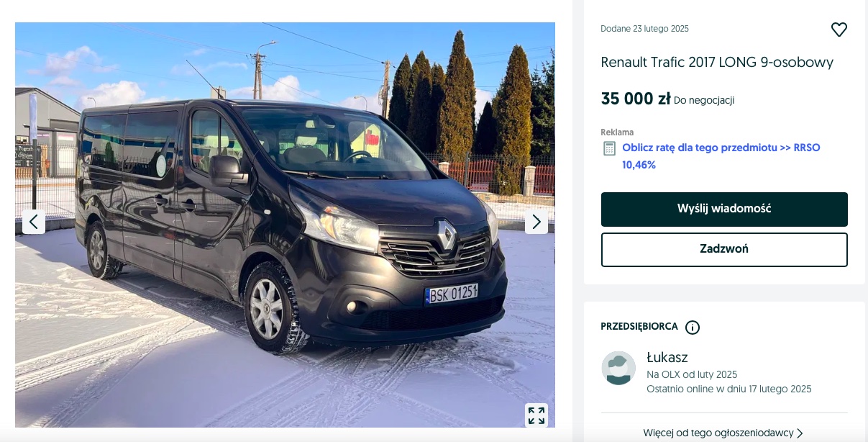Screen dimensions: 868x442
Task: Click seller name Łukasz
Action: tap(667, 357)
